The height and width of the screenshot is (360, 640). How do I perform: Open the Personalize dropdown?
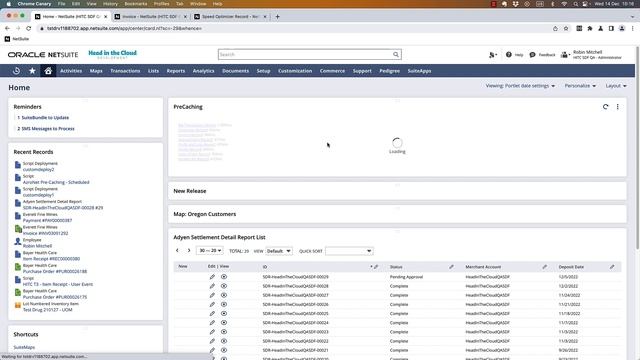coord(580,86)
